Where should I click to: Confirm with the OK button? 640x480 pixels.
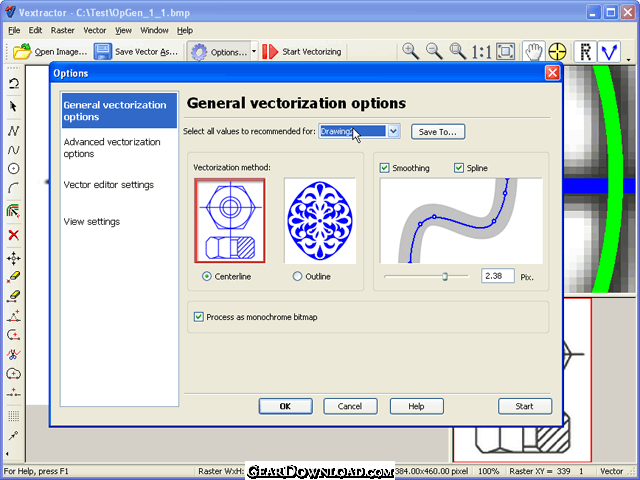(285, 406)
